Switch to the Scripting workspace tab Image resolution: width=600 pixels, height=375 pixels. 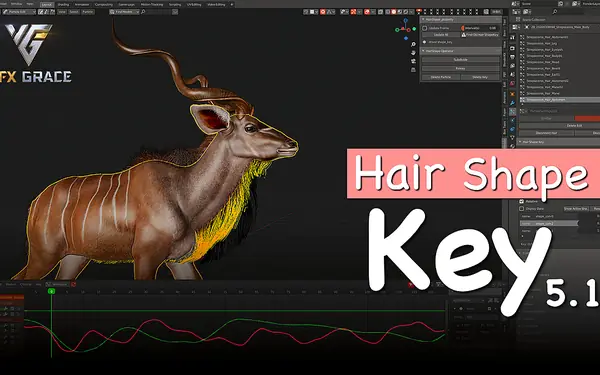pos(175,5)
